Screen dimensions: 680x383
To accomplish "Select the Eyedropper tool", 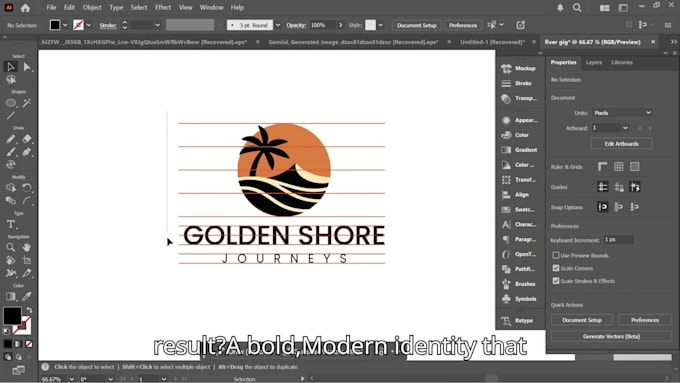I will tap(27, 296).
